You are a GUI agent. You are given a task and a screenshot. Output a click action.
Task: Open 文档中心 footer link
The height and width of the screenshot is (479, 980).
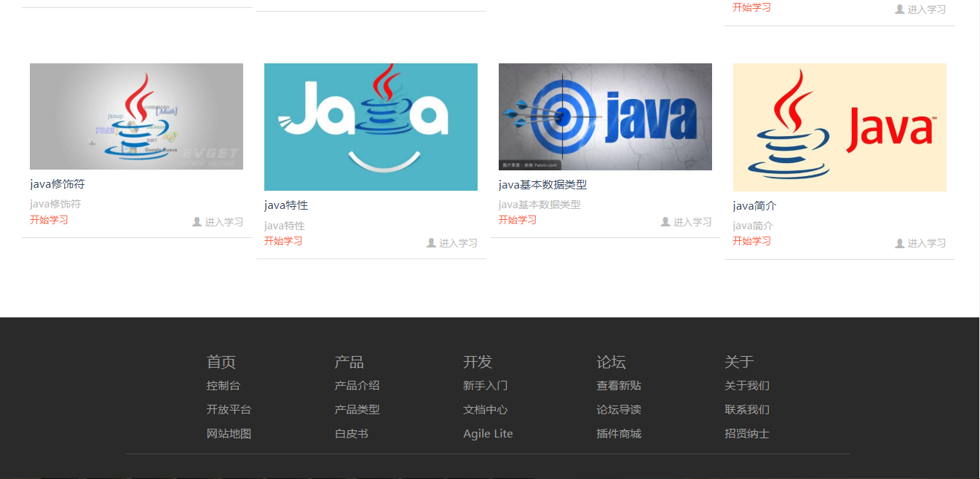(x=486, y=410)
